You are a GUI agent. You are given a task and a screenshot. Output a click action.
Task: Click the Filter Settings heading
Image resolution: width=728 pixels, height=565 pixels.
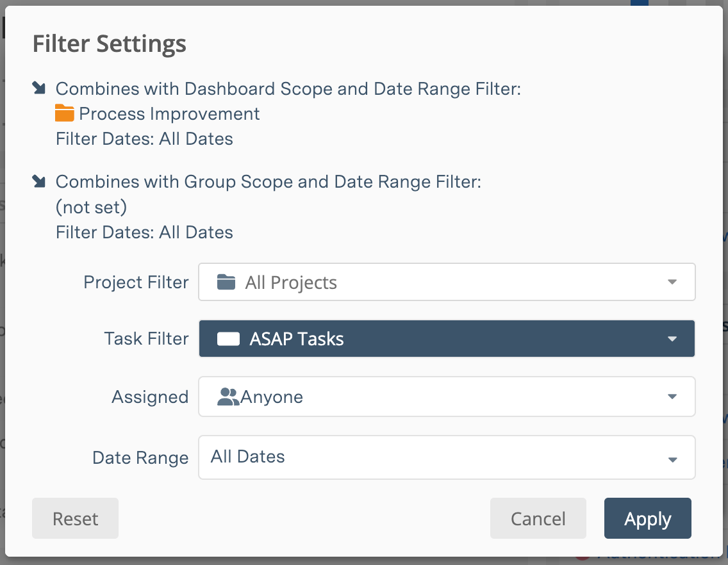(109, 44)
